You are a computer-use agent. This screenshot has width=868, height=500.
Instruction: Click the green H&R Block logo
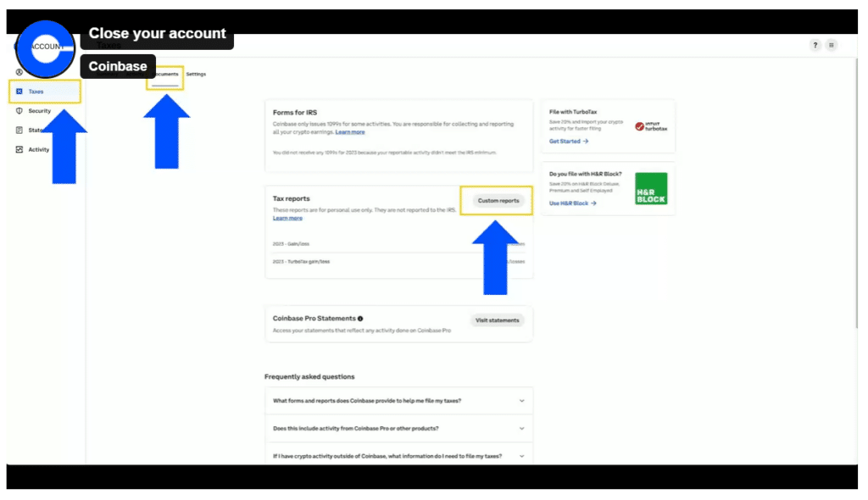click(651, 189)
